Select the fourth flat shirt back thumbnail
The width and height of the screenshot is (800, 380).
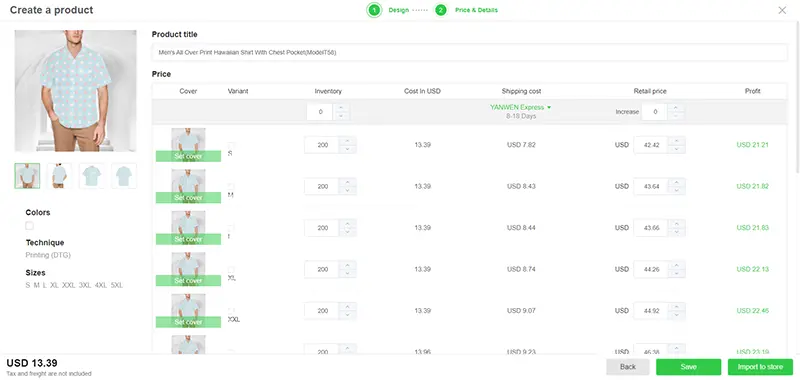tap(124, 176)
